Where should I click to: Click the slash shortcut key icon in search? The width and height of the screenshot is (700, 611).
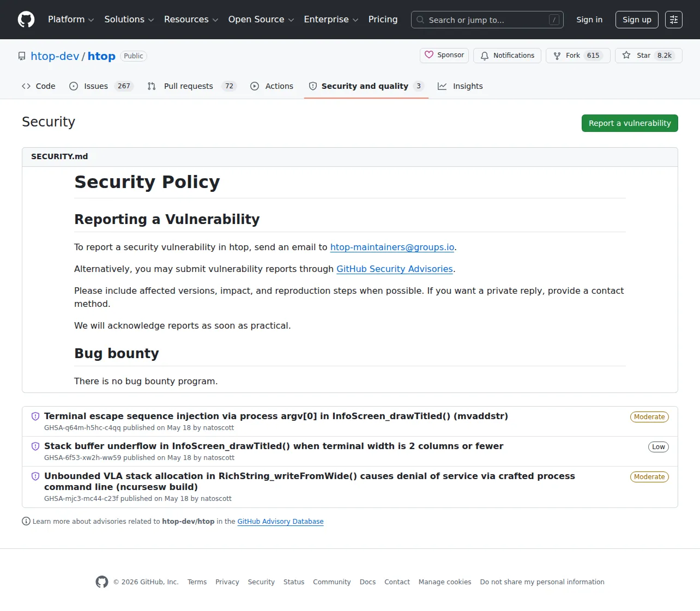[554, 20]
